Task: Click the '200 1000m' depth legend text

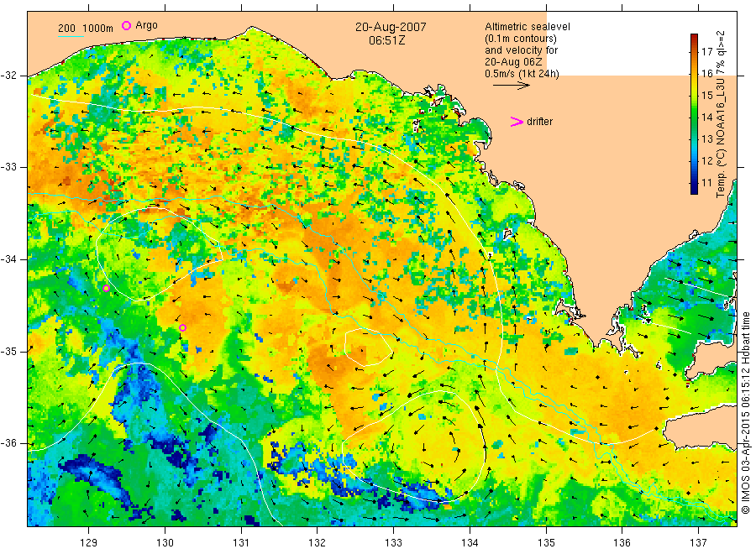Action: pyautogui.click(x=86, y=29)
